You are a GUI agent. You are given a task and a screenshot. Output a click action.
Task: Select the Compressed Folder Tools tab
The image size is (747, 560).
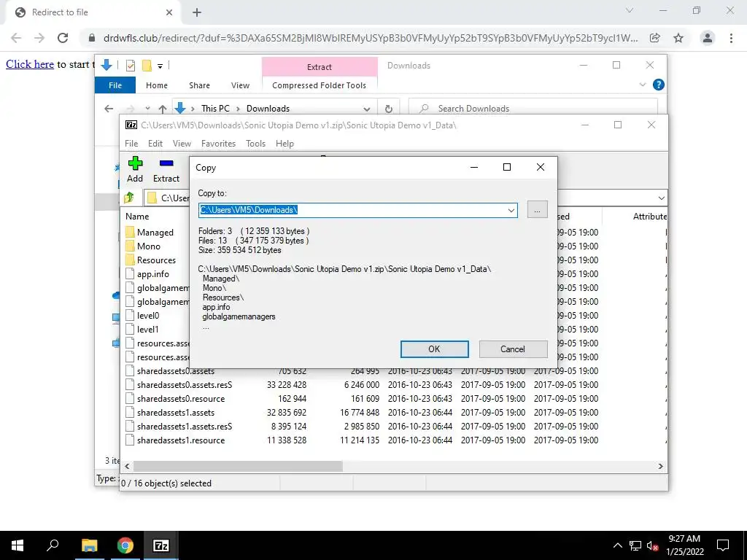320,85
